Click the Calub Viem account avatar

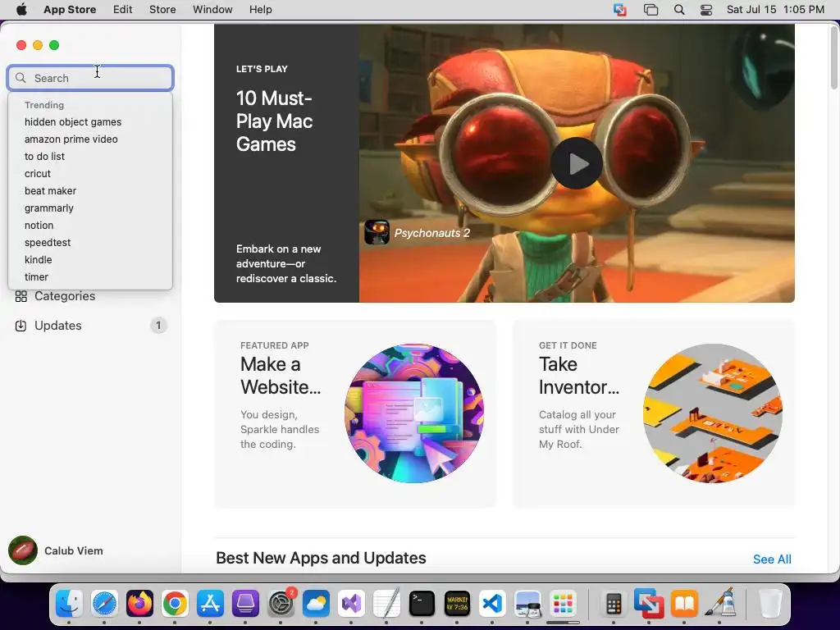click(23, 550)
